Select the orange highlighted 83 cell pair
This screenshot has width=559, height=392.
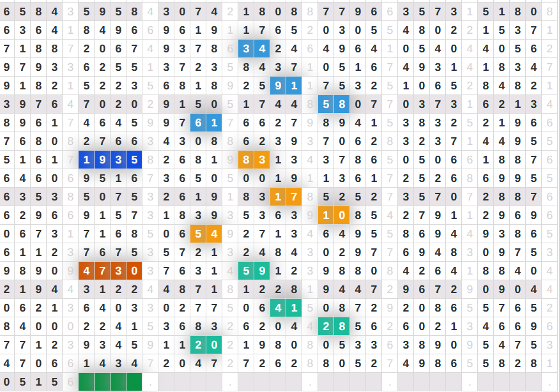[x=254, y=160]
